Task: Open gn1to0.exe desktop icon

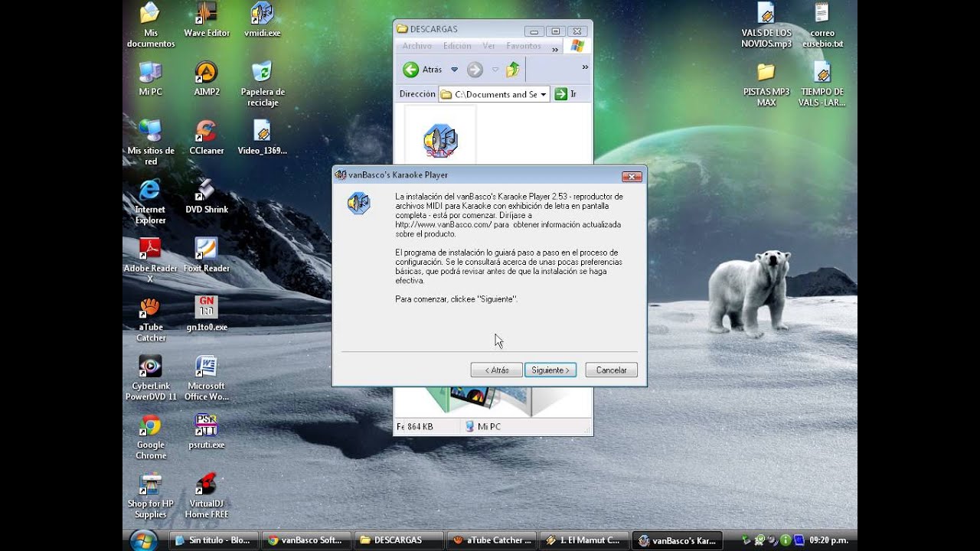Action: 207,314
